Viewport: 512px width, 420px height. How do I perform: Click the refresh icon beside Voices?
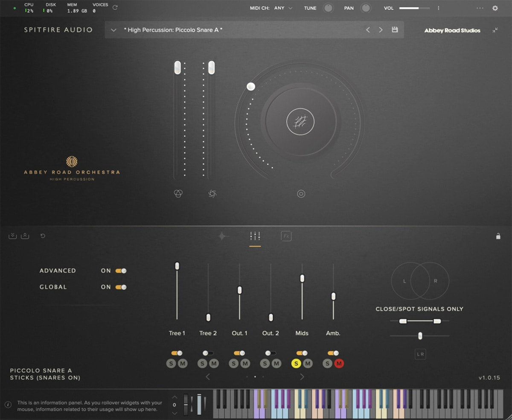115,8
